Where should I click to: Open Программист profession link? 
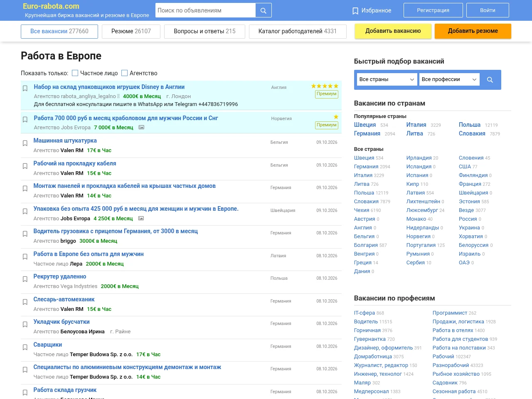450,313
